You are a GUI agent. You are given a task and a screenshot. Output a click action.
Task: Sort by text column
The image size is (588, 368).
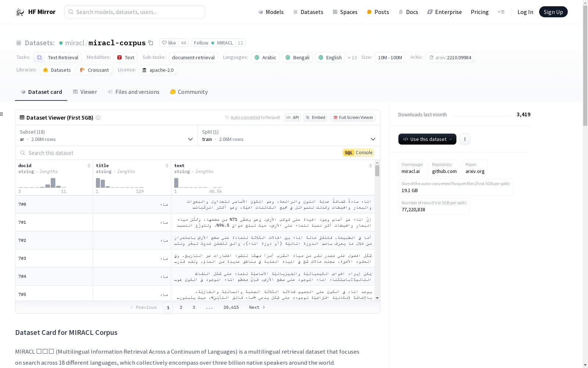point(370,166)
